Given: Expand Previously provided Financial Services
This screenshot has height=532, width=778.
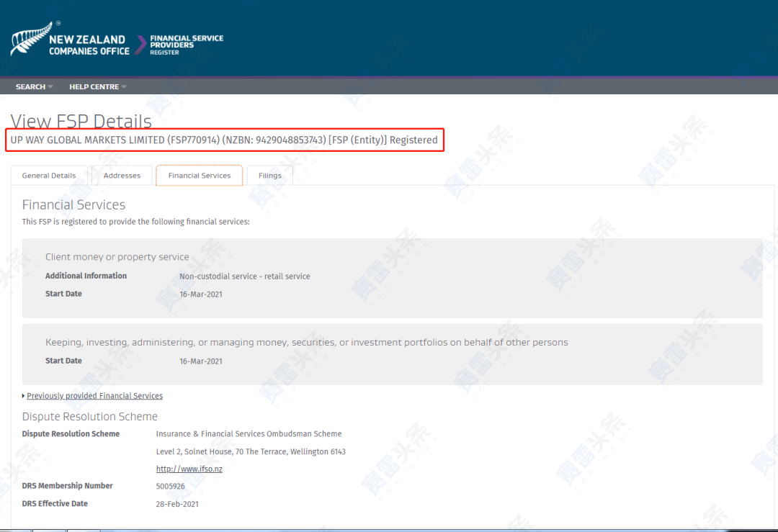Looking at the screenshot, I should [94, 396].
